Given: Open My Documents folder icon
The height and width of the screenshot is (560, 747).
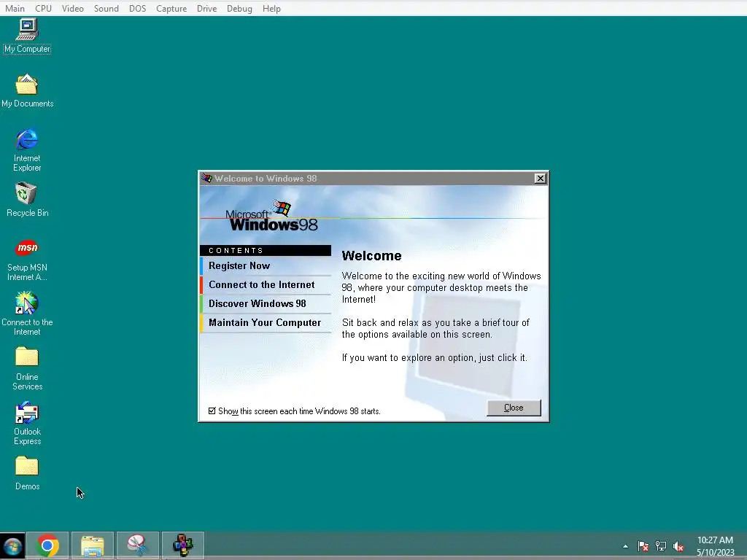Looking at the screenshot, I should tap(27, 90).
